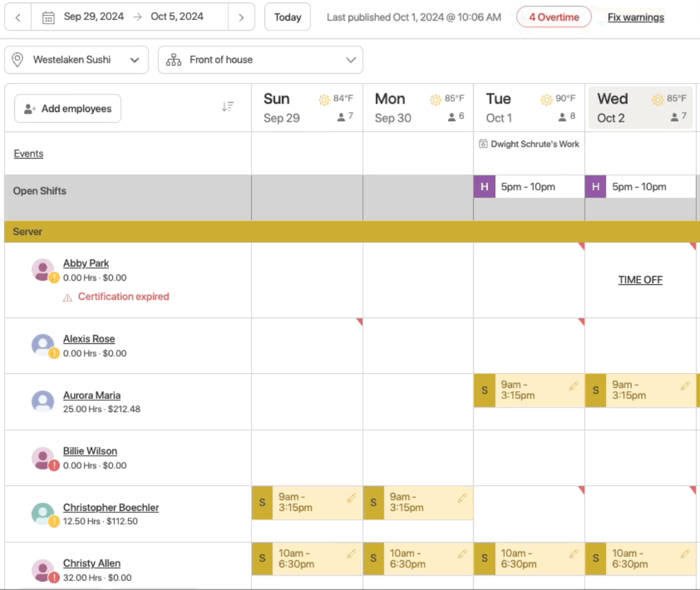Open the 4 Overtime warning badge
The height and width of the screenshot is (590, 700).
coord(554,17)
